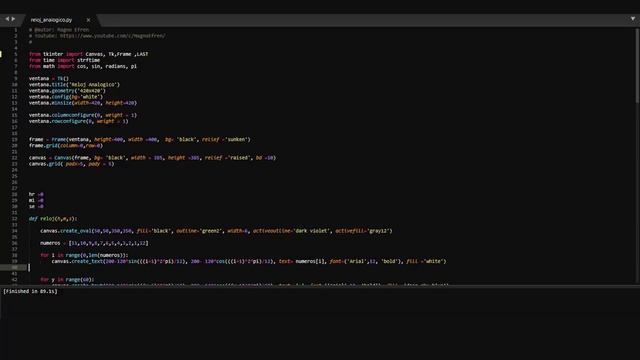Click the ventana.columnconfigure line
Image resolution: width=640 pixels, height=360 pixels.
[83, 115]
